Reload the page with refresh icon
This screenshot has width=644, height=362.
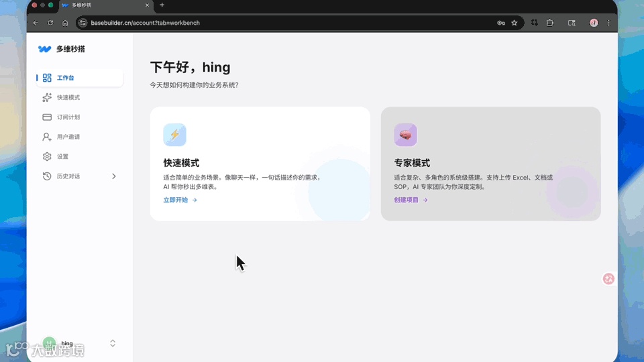pyautogui.click(x=50, y=23)
